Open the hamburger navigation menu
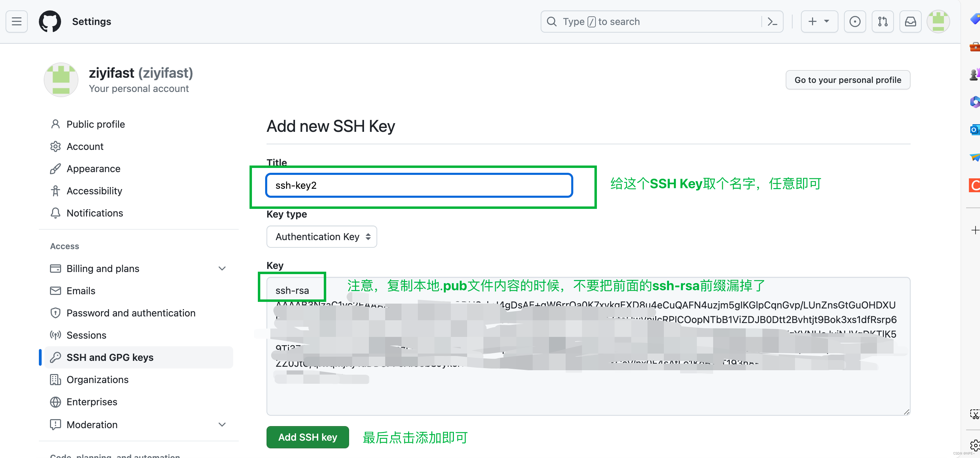980x458 pixels. (x=16, y=21)
